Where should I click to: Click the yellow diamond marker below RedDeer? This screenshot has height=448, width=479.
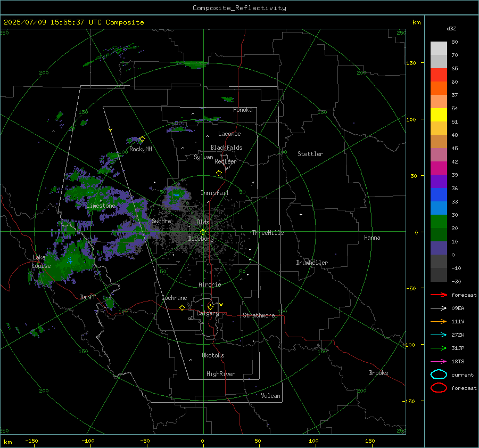coord(219,173)
